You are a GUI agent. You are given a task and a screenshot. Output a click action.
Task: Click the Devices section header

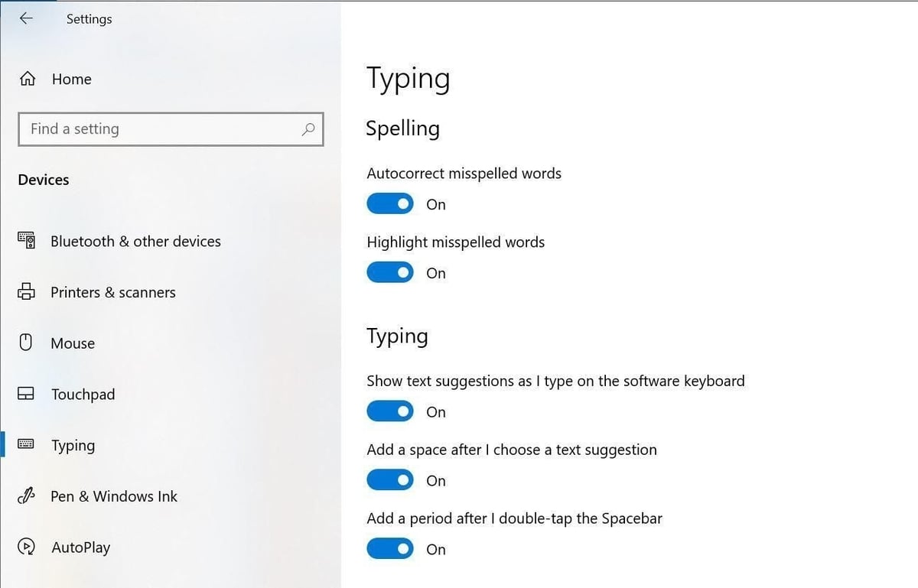pos(44,180)
